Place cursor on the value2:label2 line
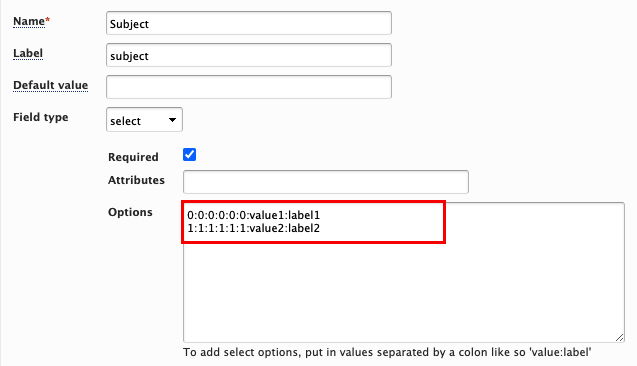Viewport: 637px width, 366px height. pyautogui.click(x=254, y=228)
